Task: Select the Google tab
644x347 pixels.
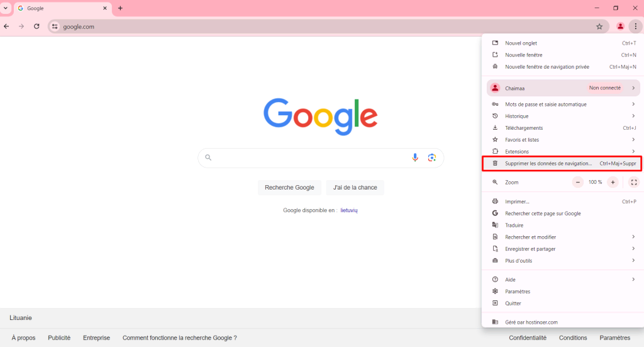Action: click(62, 8)
